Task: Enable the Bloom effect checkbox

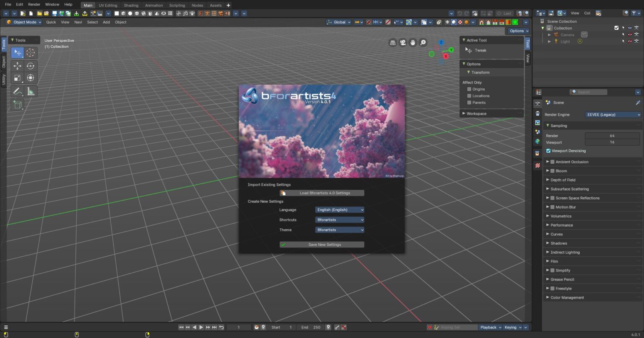Action: pos(552,170)
